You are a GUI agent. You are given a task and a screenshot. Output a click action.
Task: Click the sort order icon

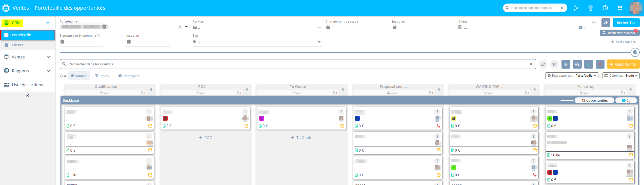click(554, 64)
